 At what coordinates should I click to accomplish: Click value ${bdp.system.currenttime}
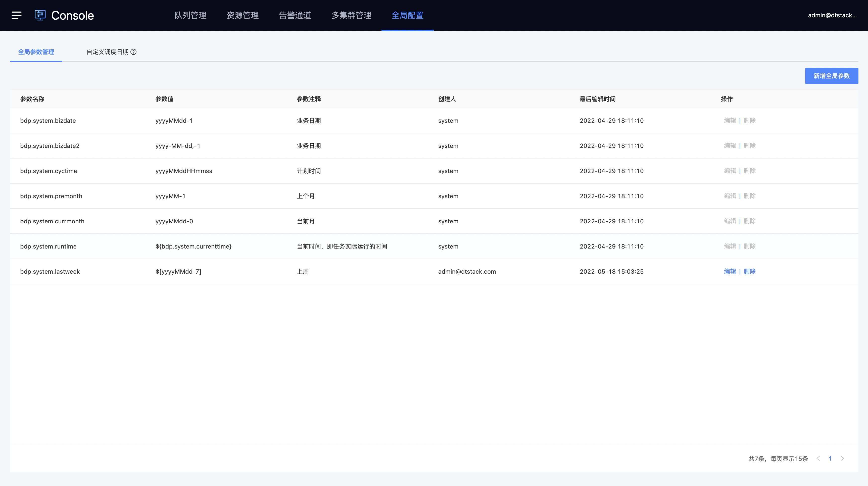coord(194,247)
